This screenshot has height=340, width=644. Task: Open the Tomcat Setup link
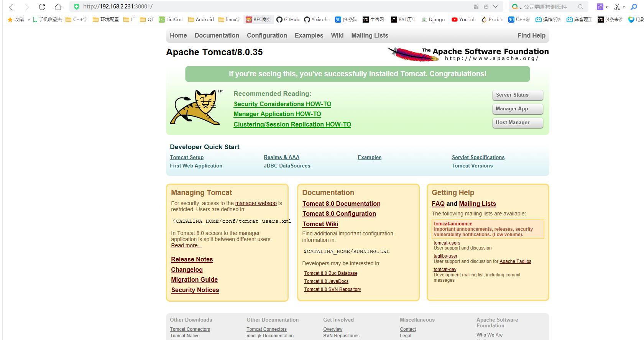(x=187, y=157)
